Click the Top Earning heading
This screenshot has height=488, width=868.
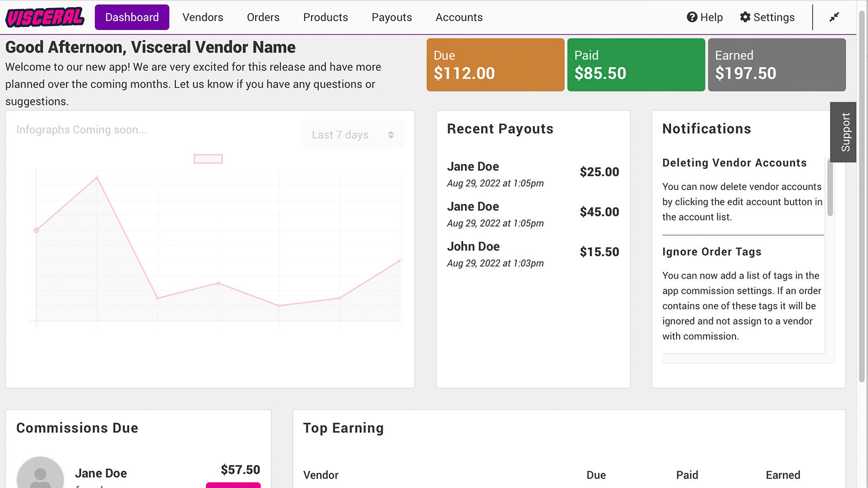343,428
